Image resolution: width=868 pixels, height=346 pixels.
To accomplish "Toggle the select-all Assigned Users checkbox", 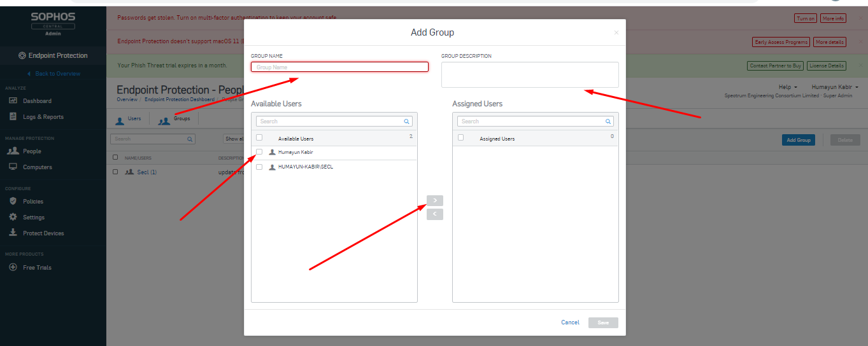I will click(460, 137).
